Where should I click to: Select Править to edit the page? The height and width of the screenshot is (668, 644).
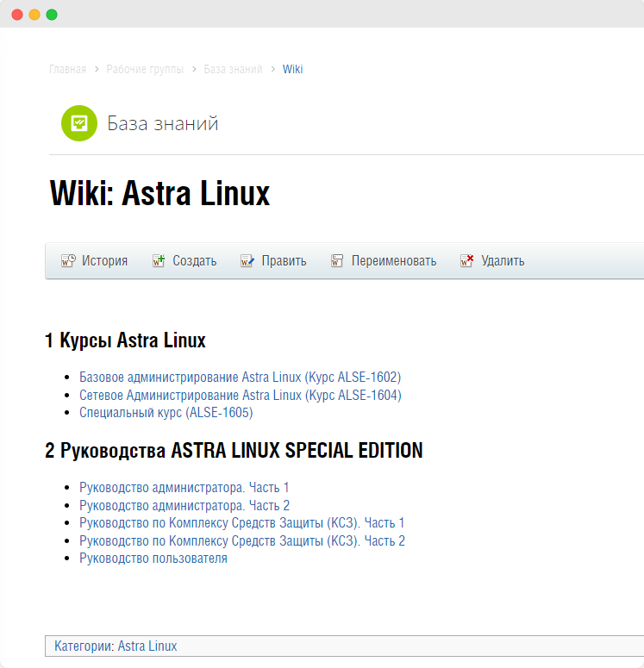284,260
